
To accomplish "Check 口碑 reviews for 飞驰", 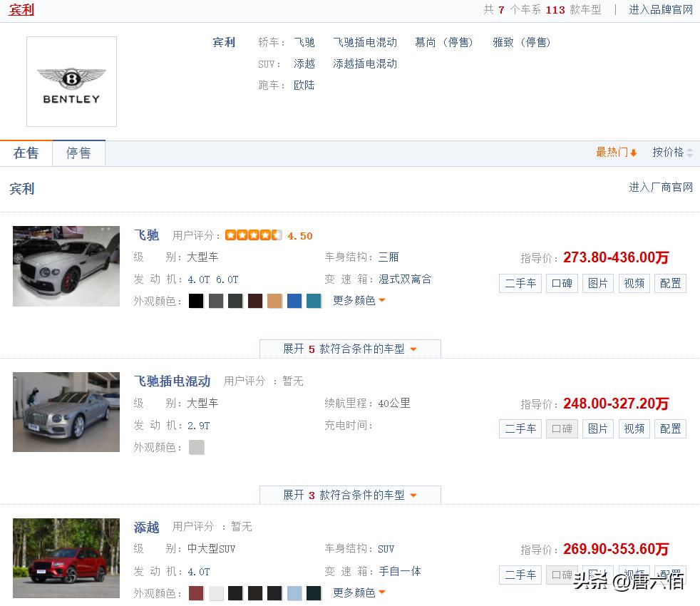I will (x=561, y=283).
